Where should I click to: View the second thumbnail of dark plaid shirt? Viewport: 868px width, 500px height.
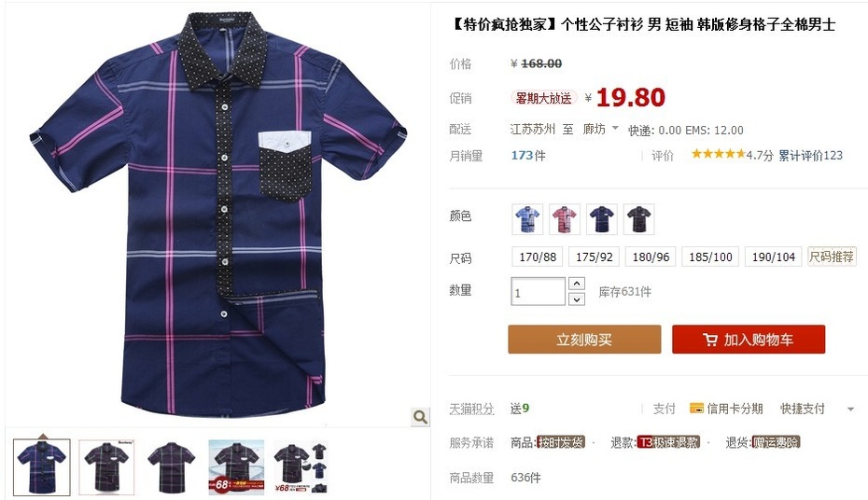tap(106, 466)
